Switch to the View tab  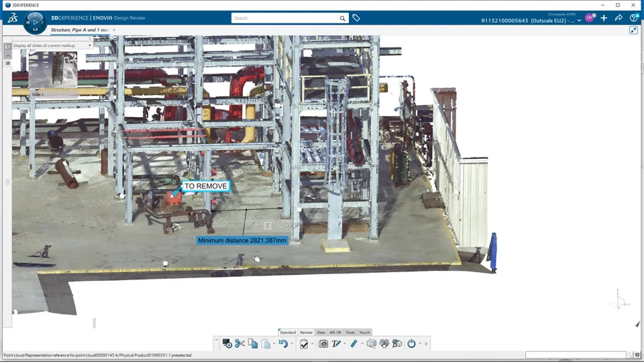[321, 333]
